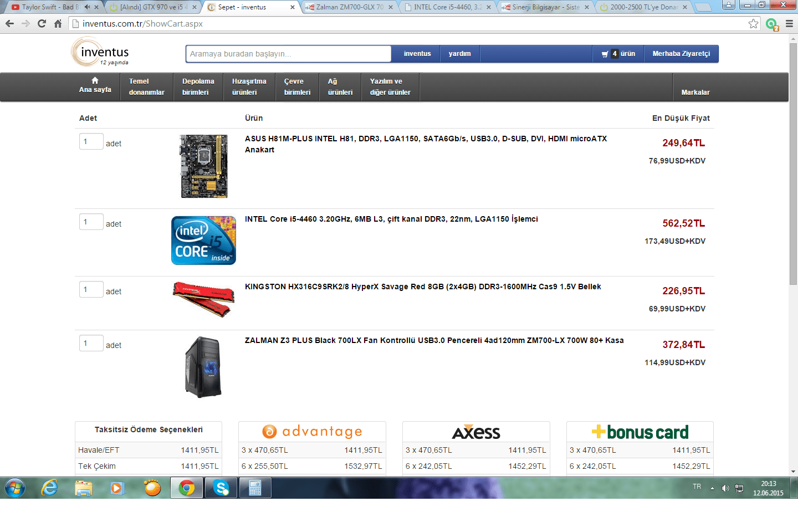The height and width of the screenshot is (532, 798).
Task: Click the inventus site logo
Action: [x=101, y=53]
